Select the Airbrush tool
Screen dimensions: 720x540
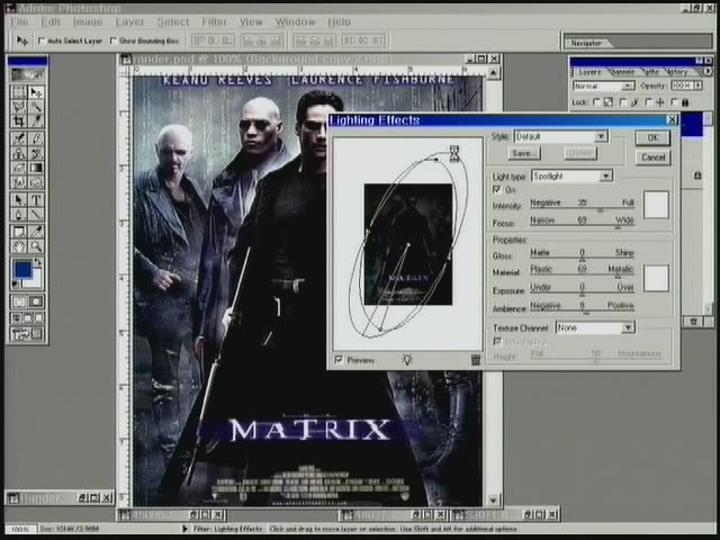click(x=19, y=139)
